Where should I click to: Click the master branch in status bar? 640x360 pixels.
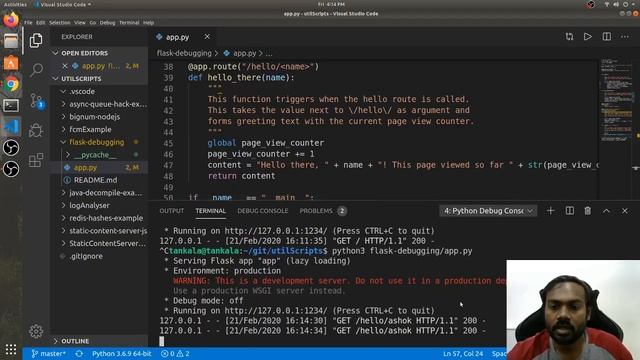point(48,353)
